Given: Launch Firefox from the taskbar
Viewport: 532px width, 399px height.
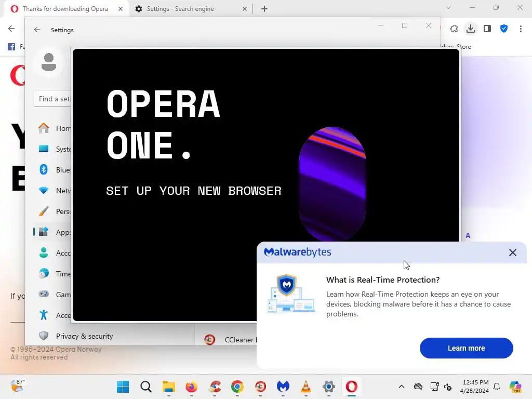Looking at the screenshot, I should [192, 387].
